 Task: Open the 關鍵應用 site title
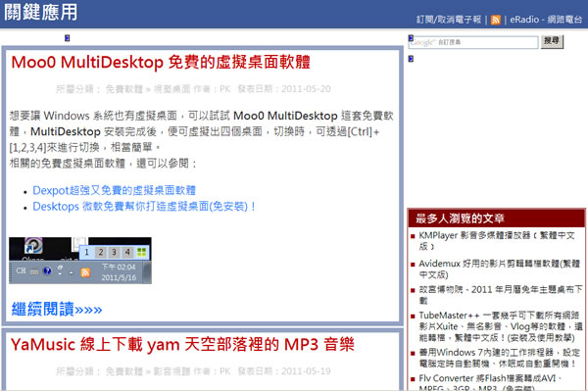tap(40, 12)
